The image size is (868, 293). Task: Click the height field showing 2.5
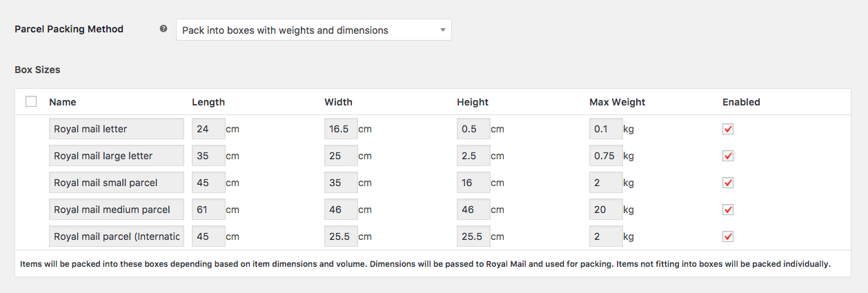473,156
